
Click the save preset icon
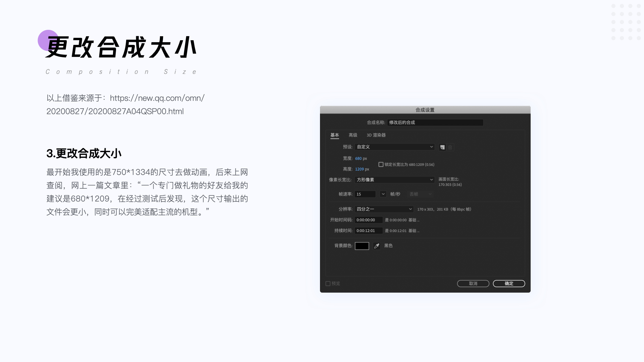click(442, 147)
